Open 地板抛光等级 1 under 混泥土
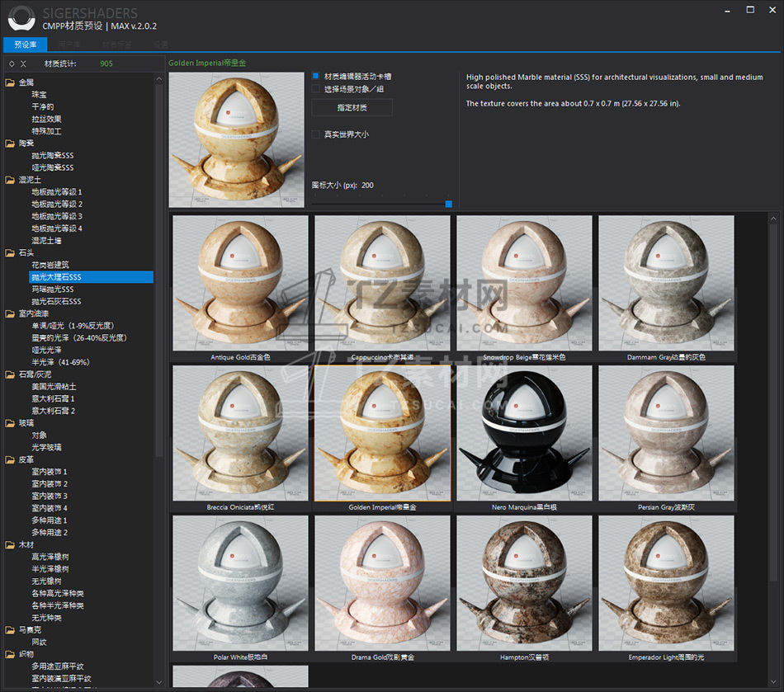Screen dimensions: 784x692 57,192
